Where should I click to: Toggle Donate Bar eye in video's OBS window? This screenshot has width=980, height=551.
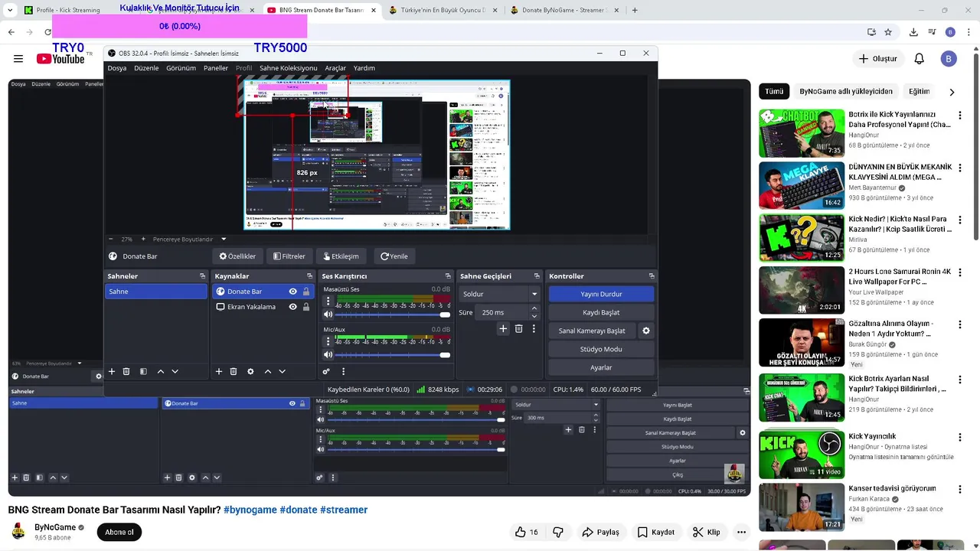click(292, 403)
